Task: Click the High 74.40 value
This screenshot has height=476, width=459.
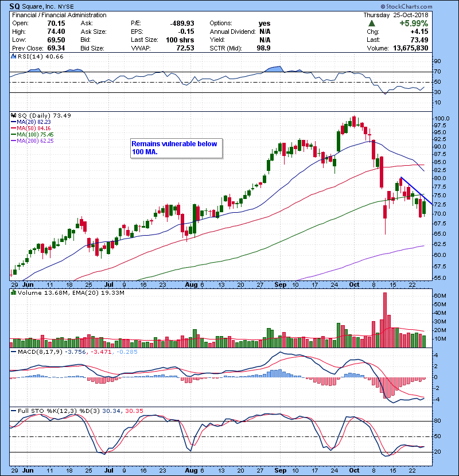Action: pos(56,32)
